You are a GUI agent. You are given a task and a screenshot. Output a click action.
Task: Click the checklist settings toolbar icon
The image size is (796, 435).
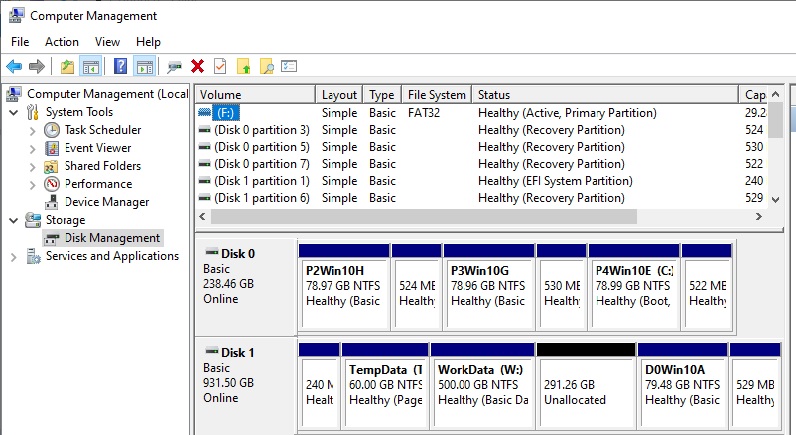point(289,66)
